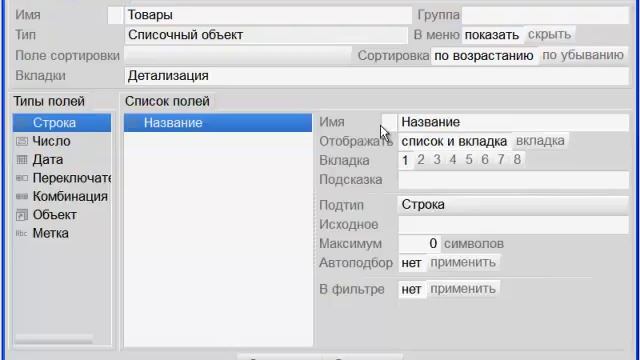This screenshot has width=640, height=360.
Task: Click the Группа input field
Action: 545,15
